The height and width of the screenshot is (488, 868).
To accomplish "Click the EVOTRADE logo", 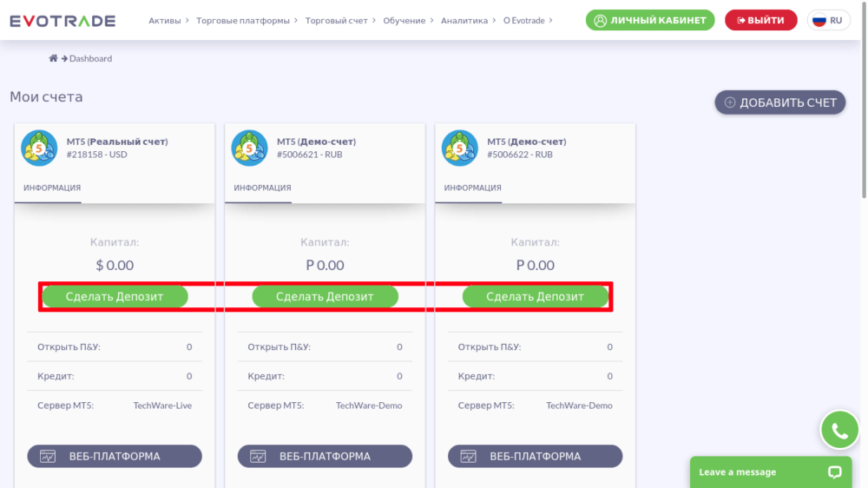I will point(64,20).
